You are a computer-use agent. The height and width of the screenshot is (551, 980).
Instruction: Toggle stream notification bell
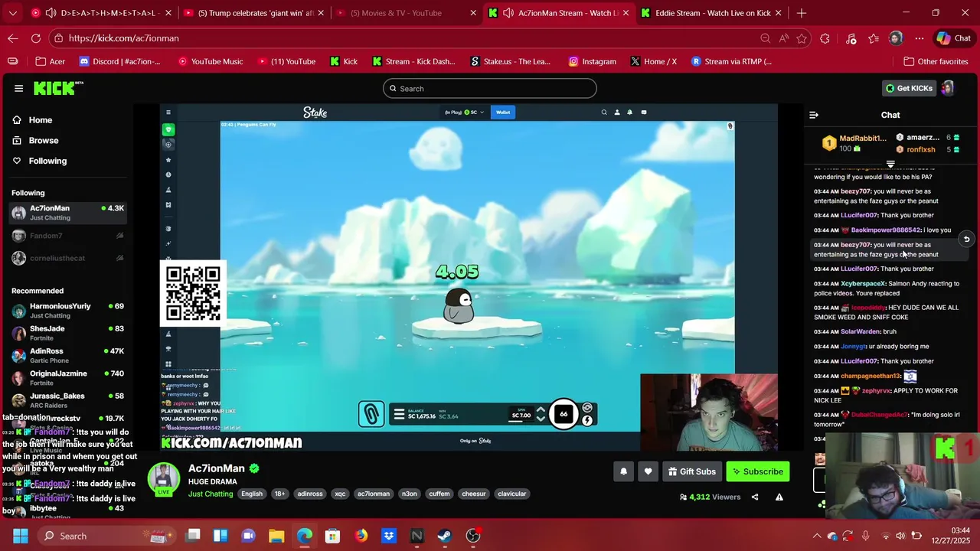pos(623,471)
